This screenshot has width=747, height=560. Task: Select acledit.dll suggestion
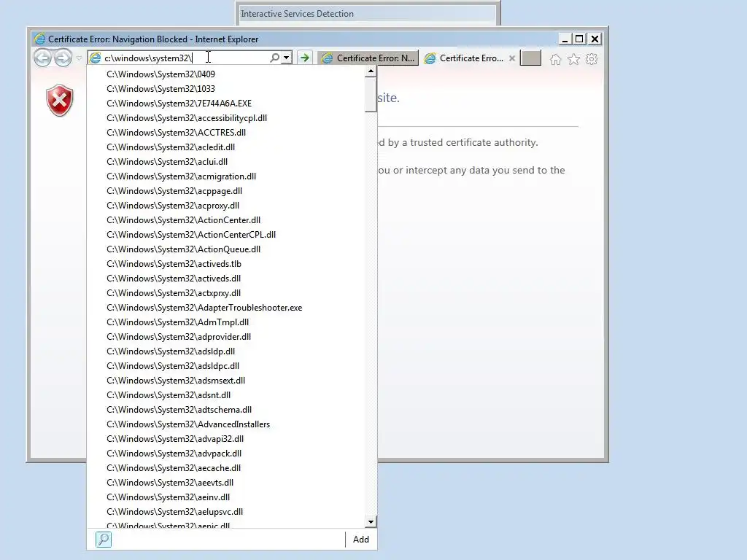(225, 147)
